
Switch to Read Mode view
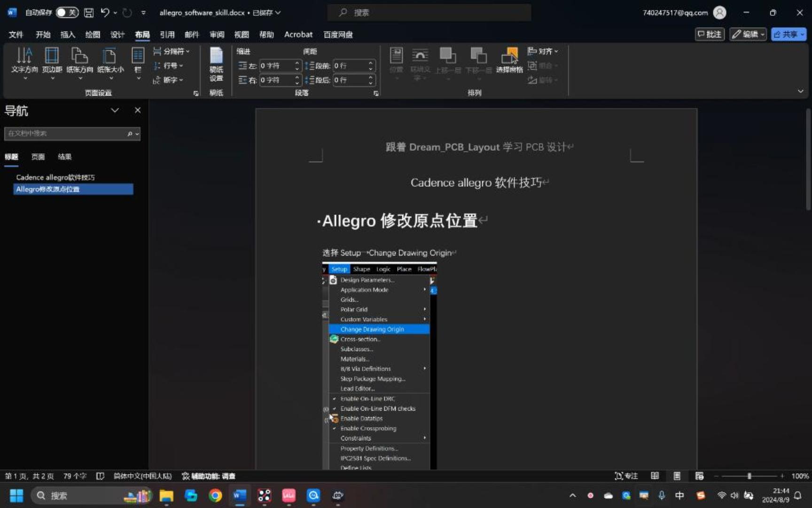pos(655,476)
